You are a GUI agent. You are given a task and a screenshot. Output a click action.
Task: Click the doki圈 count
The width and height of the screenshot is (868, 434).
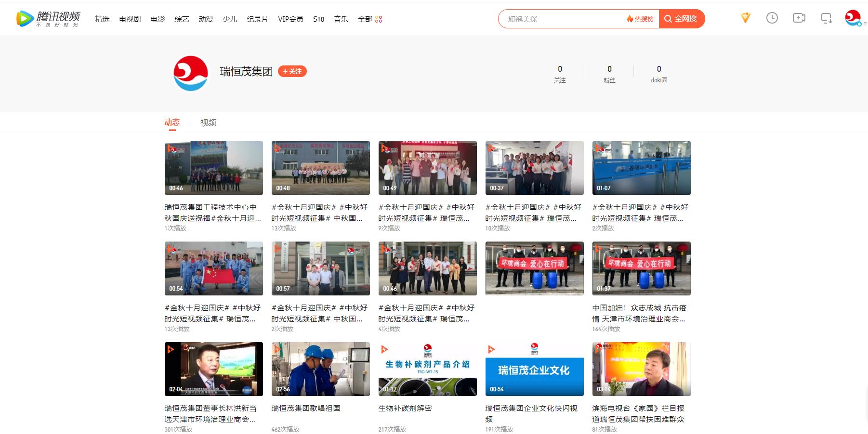coord(659,74)
